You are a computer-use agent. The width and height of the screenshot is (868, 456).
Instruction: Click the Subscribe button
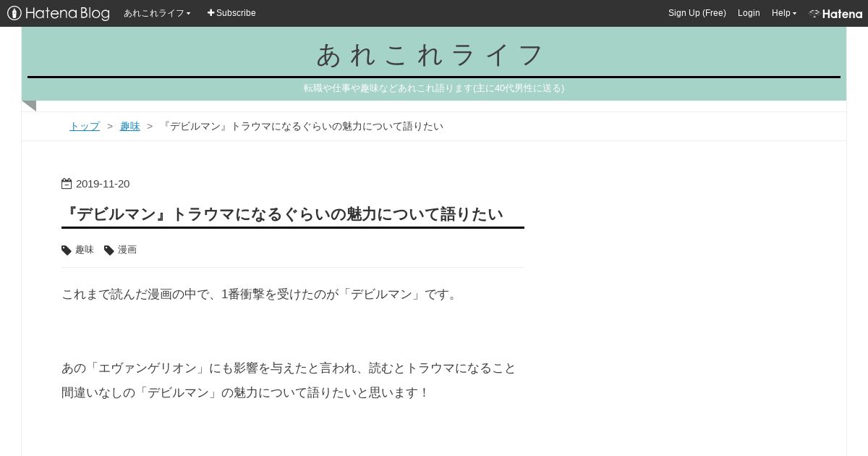(x=231, y=13)
